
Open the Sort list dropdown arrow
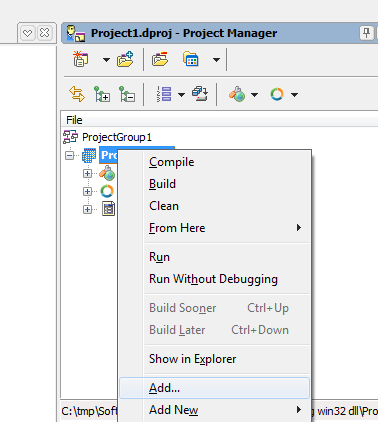[x=181, y=95]
